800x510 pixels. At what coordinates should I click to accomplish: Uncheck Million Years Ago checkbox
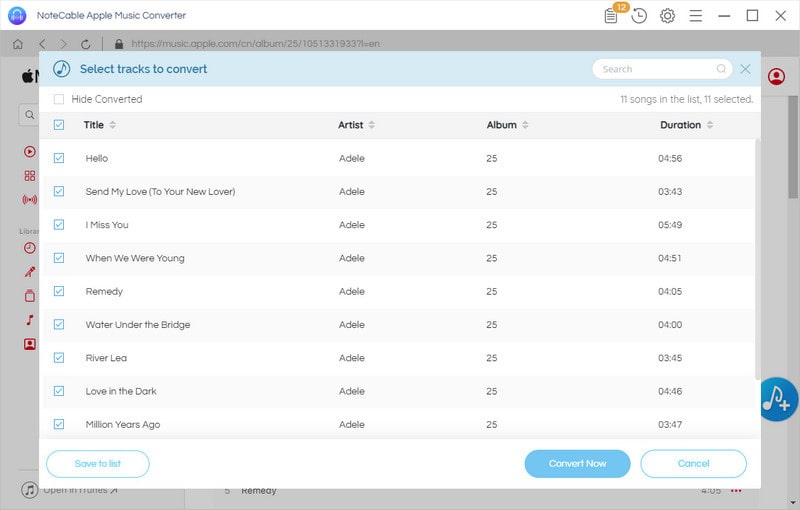point(59,424)
